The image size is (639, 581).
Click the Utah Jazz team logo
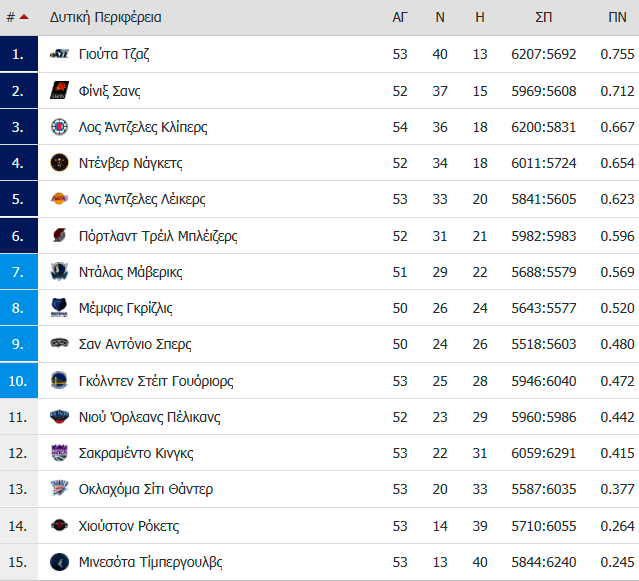(59, 54)
